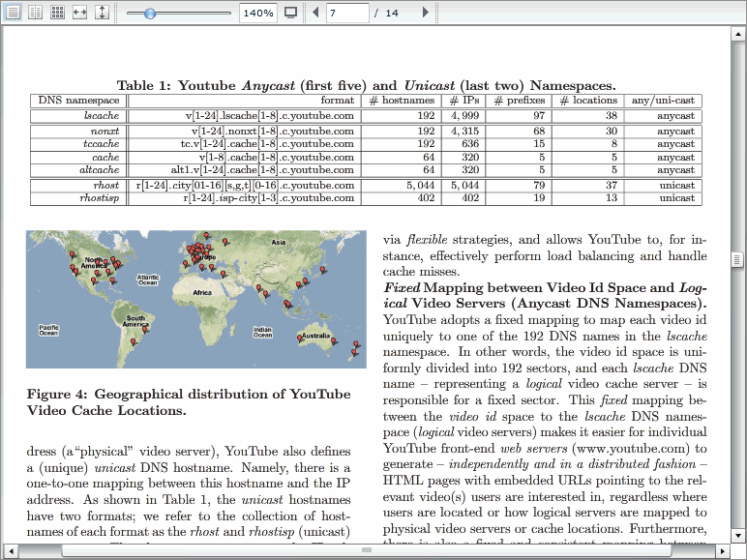Open the thumbnail grid view

pyautogui.click(x=57, y=13)
